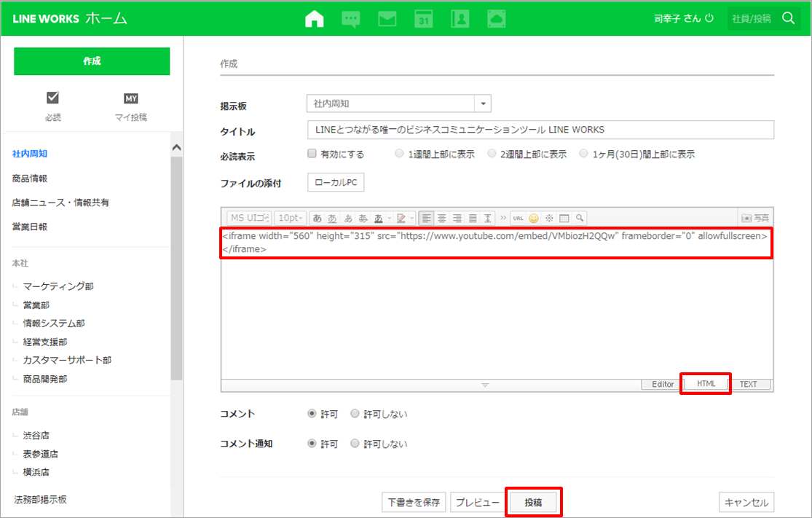This screenshot has width=812, height=518.
Task: Switch to the HTML editor tab
Action: click(706, 384)
